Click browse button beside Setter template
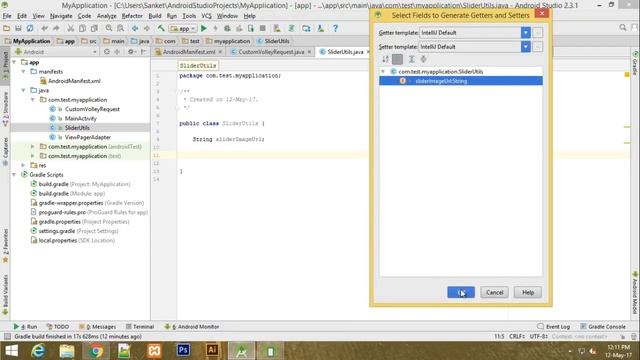The height and width of the screenshot is (360, 640). pos(538,47)
